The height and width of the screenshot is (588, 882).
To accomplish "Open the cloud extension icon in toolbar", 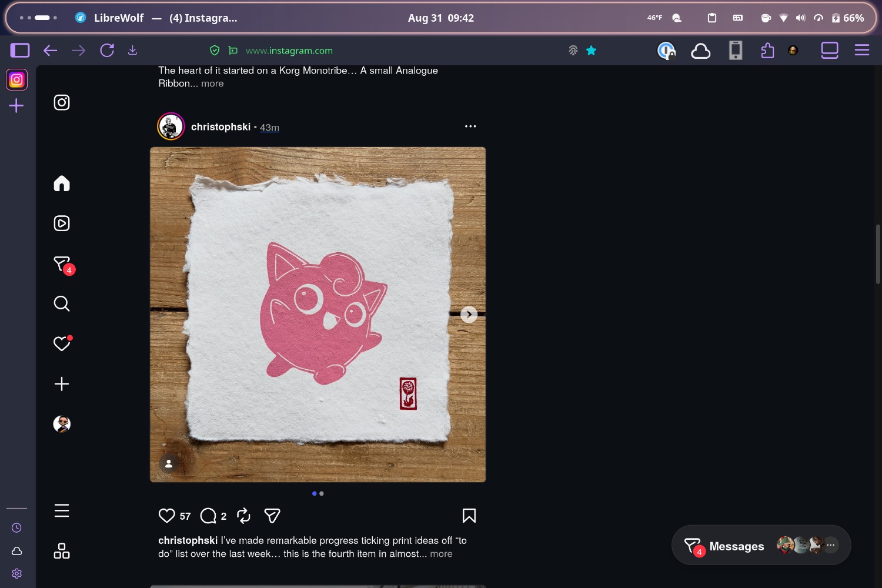I will tap(700, 51).
